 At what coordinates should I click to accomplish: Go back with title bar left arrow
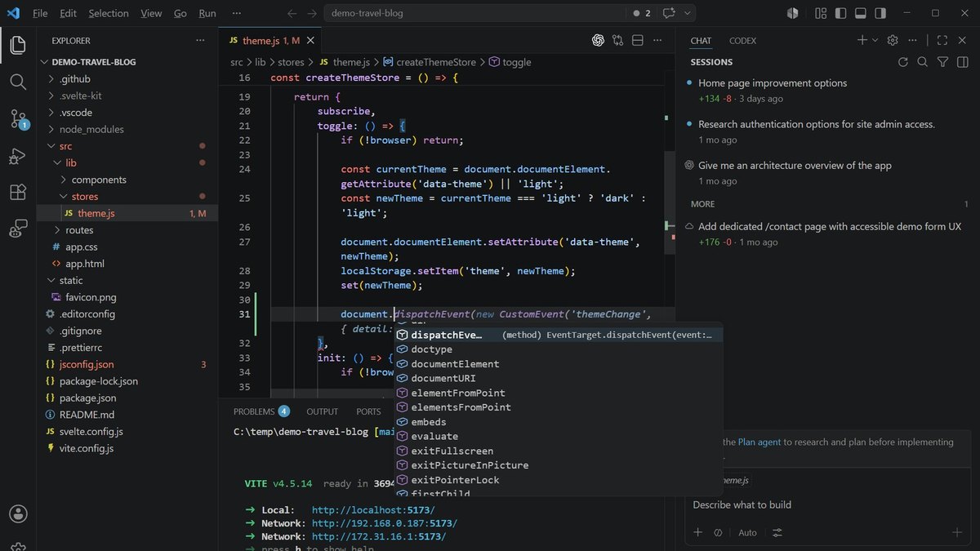tap(292, 13)
